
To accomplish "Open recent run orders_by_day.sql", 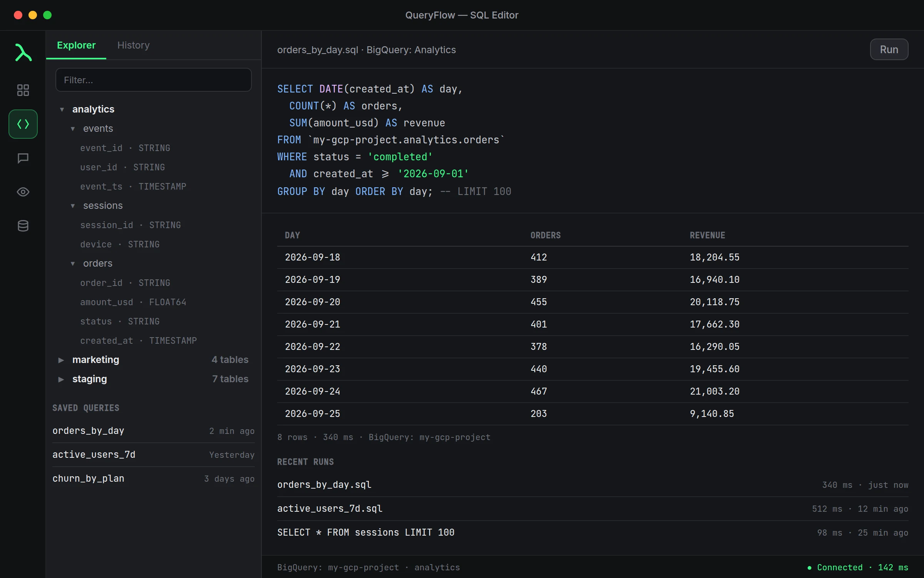I will coord(593,485).
